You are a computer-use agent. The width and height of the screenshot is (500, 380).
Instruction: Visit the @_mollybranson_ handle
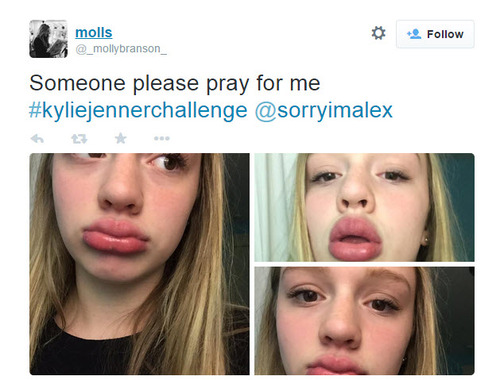tap(121, 49)
